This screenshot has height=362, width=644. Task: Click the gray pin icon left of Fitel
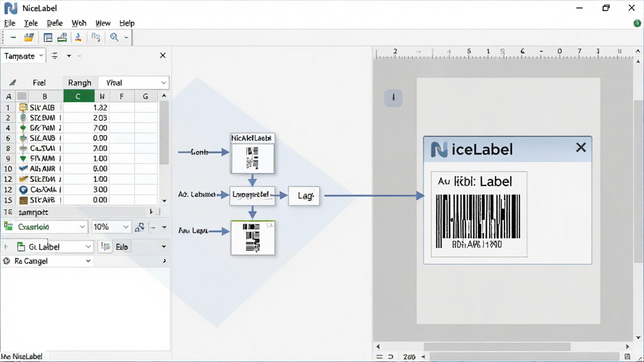pos(13,82)
